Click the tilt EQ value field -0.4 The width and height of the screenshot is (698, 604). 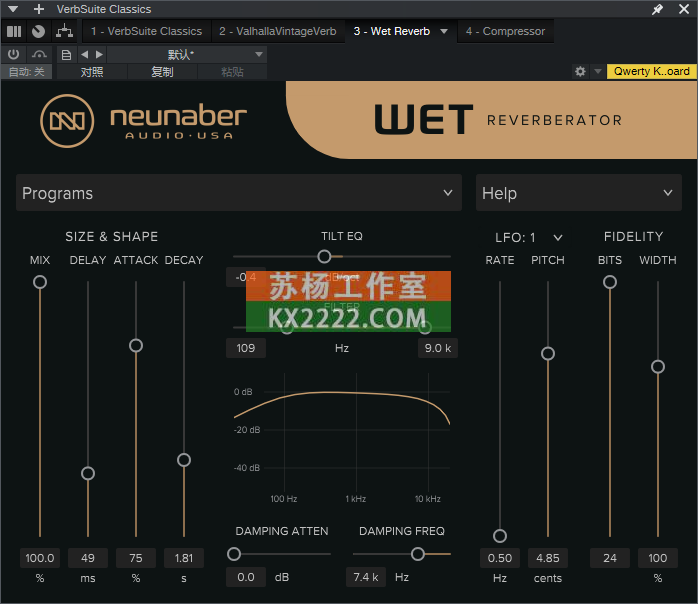click(246, 277)
